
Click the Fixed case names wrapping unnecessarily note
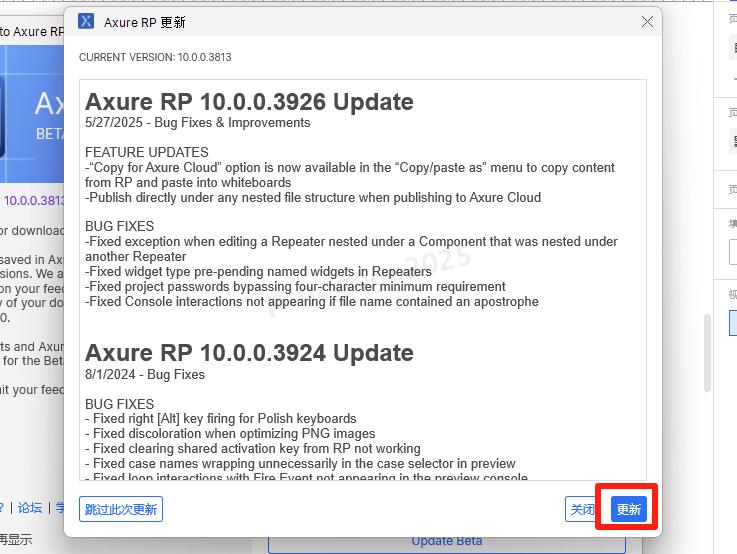click(x=300, y=463)
